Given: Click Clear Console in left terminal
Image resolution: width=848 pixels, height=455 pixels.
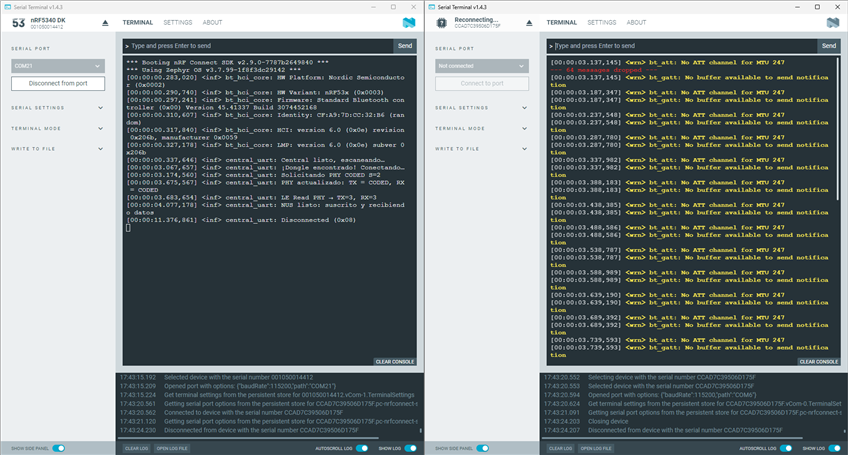Looking at the screenshot, I should click(x=395, y=361).
